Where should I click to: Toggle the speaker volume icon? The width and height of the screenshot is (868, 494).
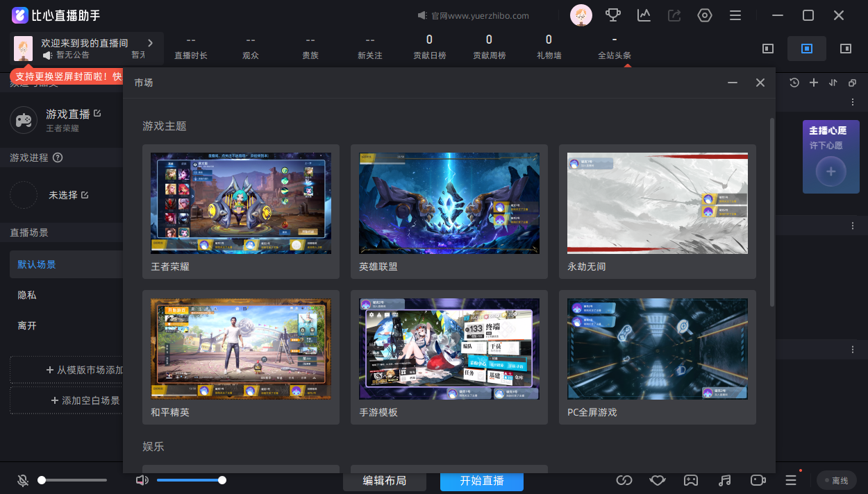click(x=142, y=480)
